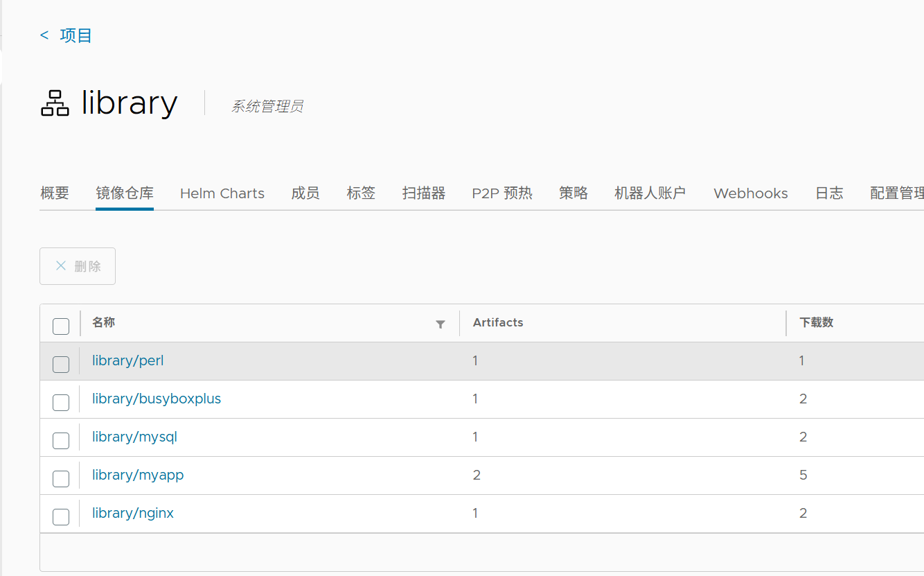Select the library/perl row checkbox
The height and width of the screenshot is (576, 924).
(x=61, y=364)
